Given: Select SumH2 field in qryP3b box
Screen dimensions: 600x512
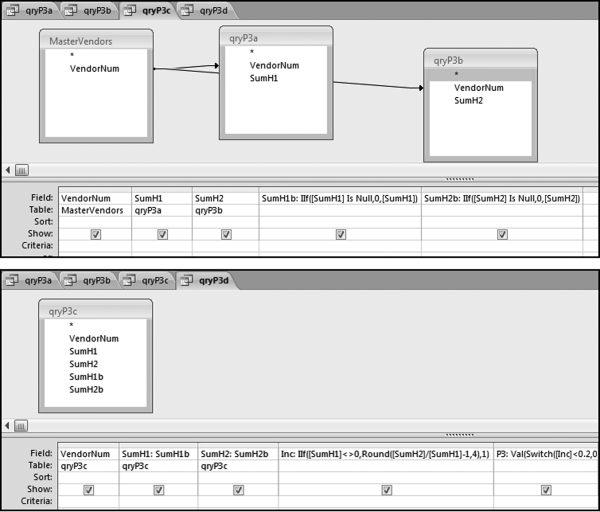Looking at the screenshot, I should [x=468, y=101].
